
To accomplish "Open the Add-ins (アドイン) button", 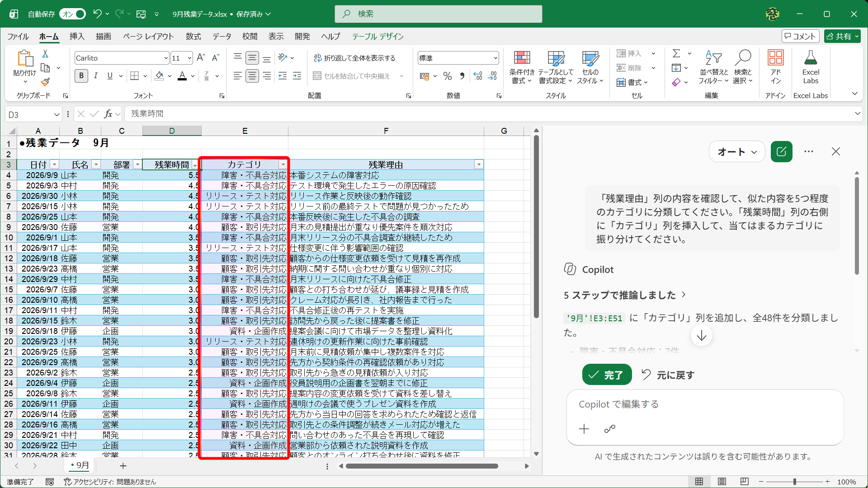I will click(775, 67).
